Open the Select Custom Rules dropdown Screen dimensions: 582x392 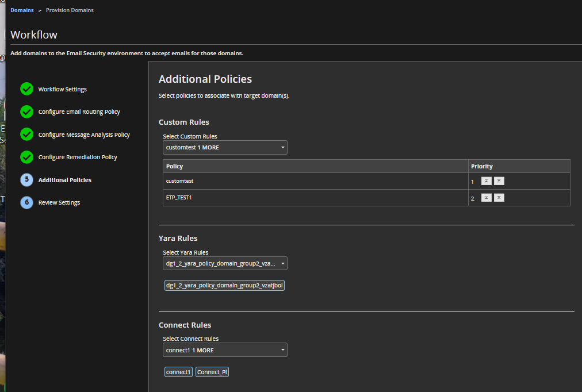[225, 147]
